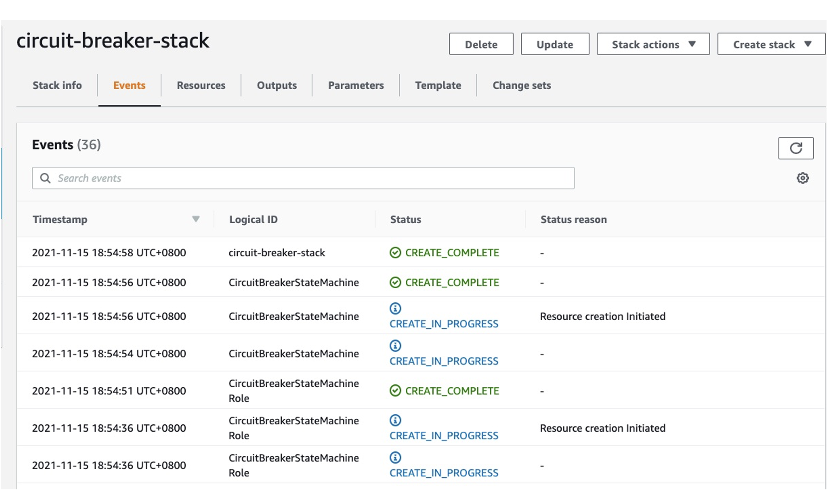Open the Parameters tab
The image size is (827, 504).
[x=356, y=85]
